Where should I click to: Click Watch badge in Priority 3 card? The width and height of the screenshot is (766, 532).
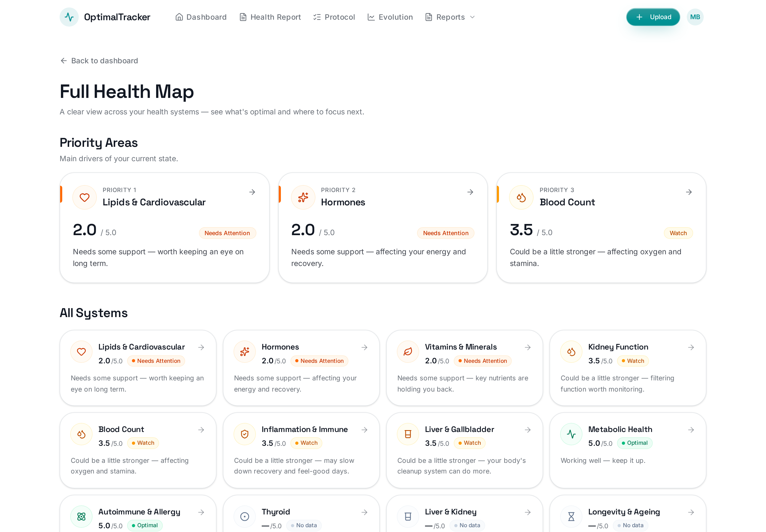[x=678, y=233]
